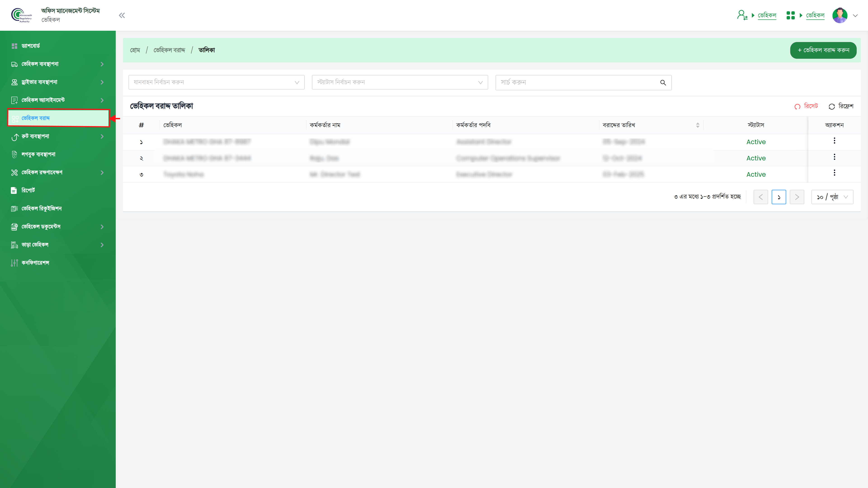868x488 pixels.
Task: Select page ১ in pagination
Action: (779, 197)
